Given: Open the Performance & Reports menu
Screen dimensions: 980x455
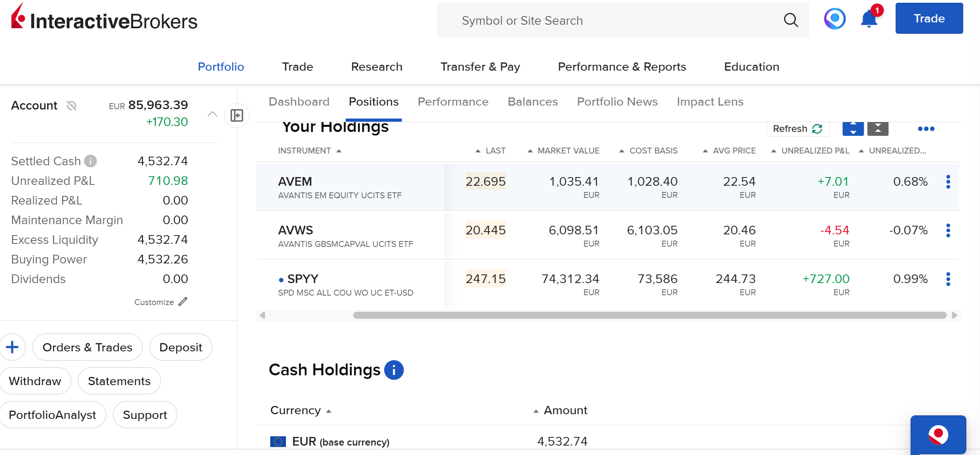Looking at the screenshot, I should click(622, 67).
